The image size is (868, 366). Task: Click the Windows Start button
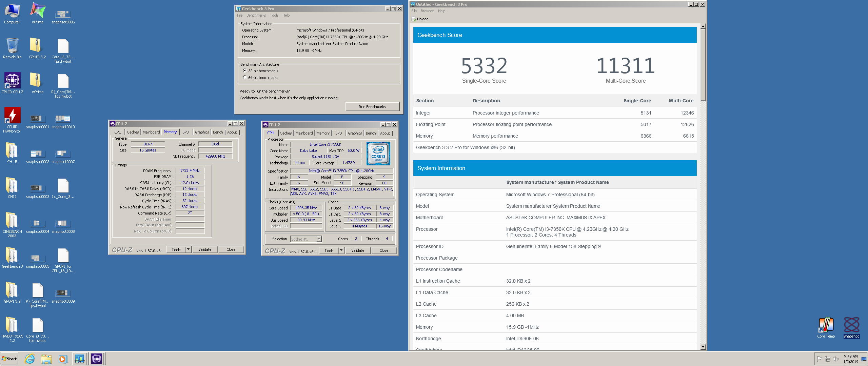click(9, 359)
